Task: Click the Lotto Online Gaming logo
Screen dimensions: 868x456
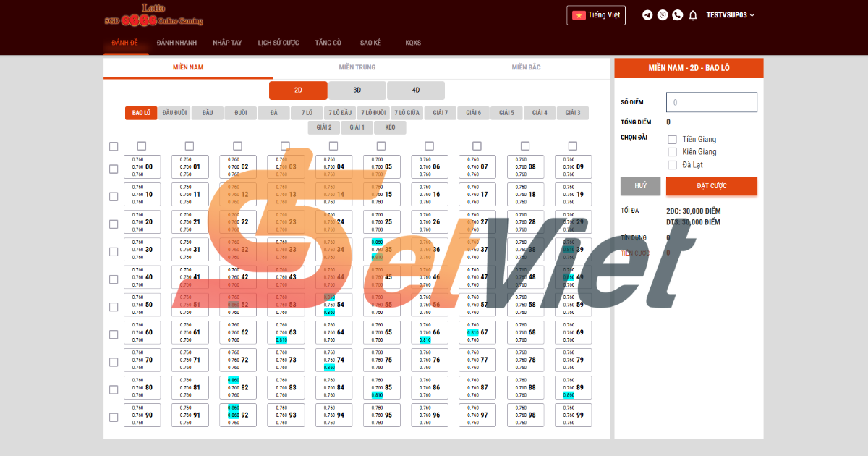Action: 153,15
